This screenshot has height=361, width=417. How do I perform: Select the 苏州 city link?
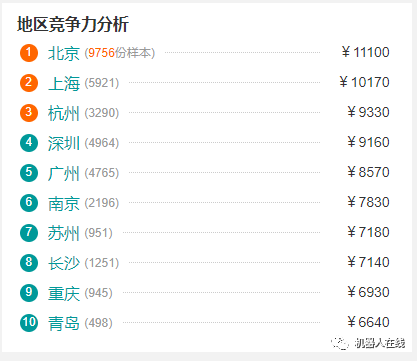[x=64, y=233]
